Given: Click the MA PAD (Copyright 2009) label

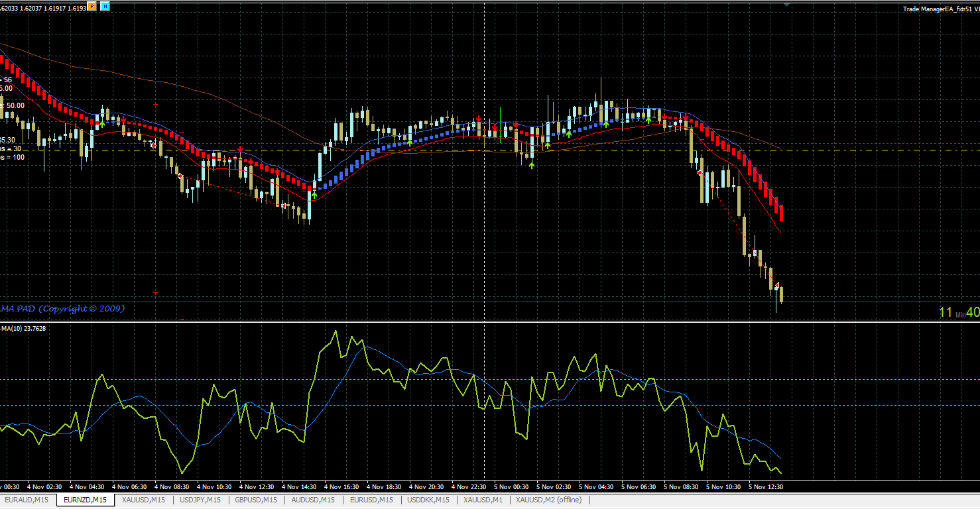Looking at the screenshot, I should (x=62, y=309).
